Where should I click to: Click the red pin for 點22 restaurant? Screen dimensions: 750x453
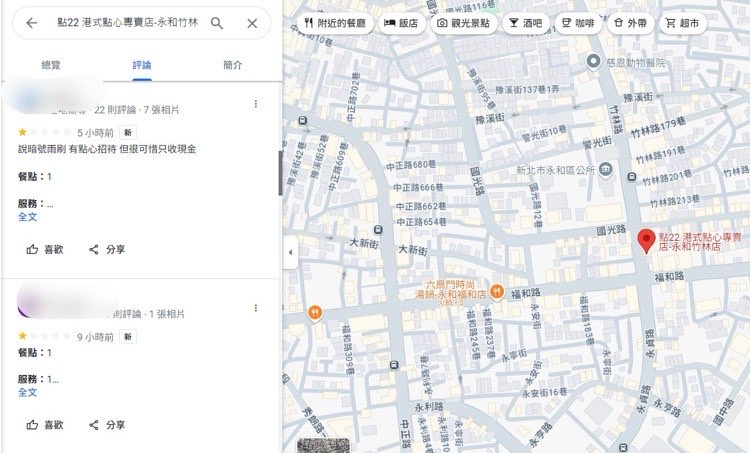pyautogui.click(x=646, y=239)
